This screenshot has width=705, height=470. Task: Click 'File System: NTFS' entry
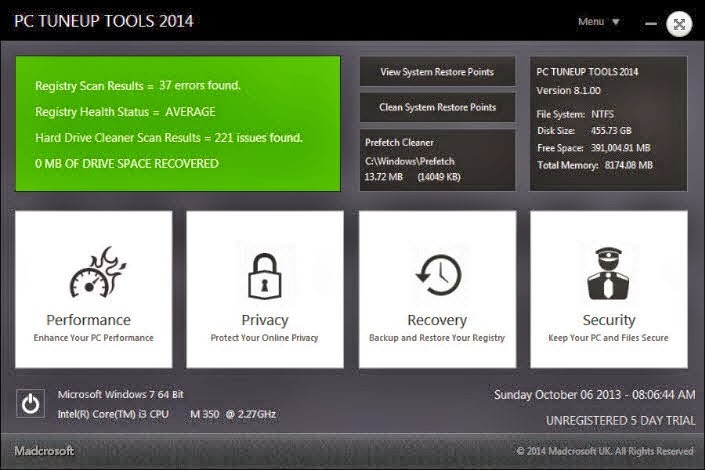click(x=575, y=114)
